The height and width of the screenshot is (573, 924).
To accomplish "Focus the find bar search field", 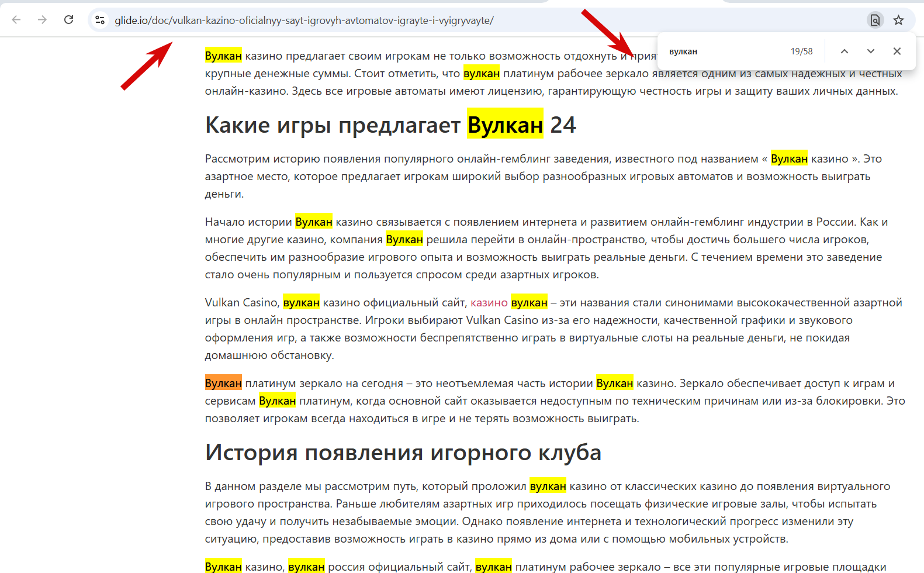I will 725,51.
